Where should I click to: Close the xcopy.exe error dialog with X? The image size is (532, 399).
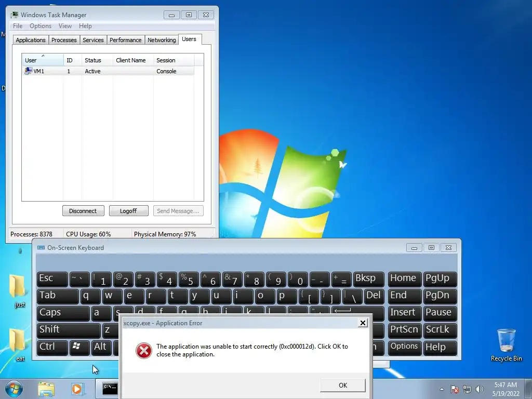[363, 323]
